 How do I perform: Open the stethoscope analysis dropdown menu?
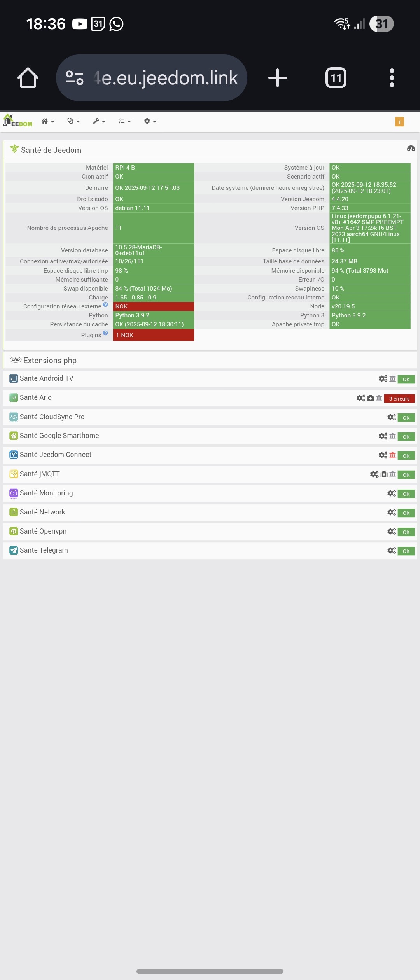[x=73, y=121]
